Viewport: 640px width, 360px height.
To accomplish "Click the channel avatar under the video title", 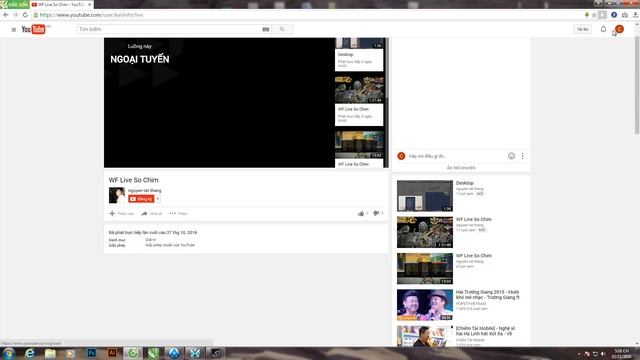I will [x=117, y=195].
